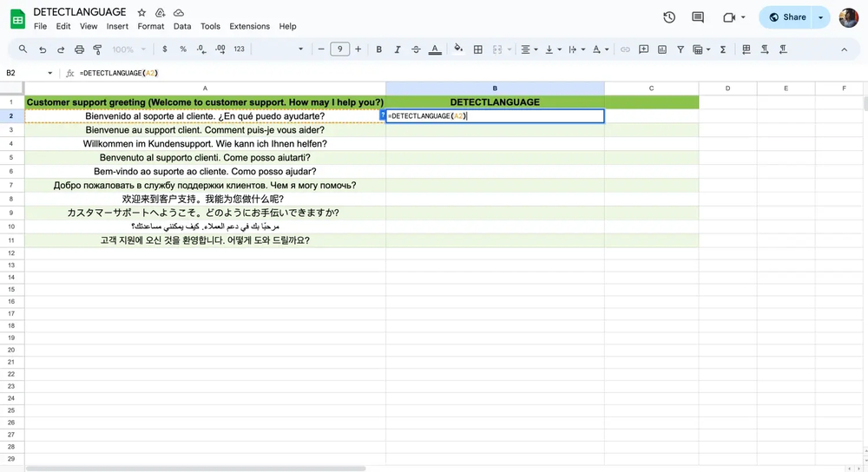Toggle bold formatting
Screen dimensions: 868x472
point(379,49)
